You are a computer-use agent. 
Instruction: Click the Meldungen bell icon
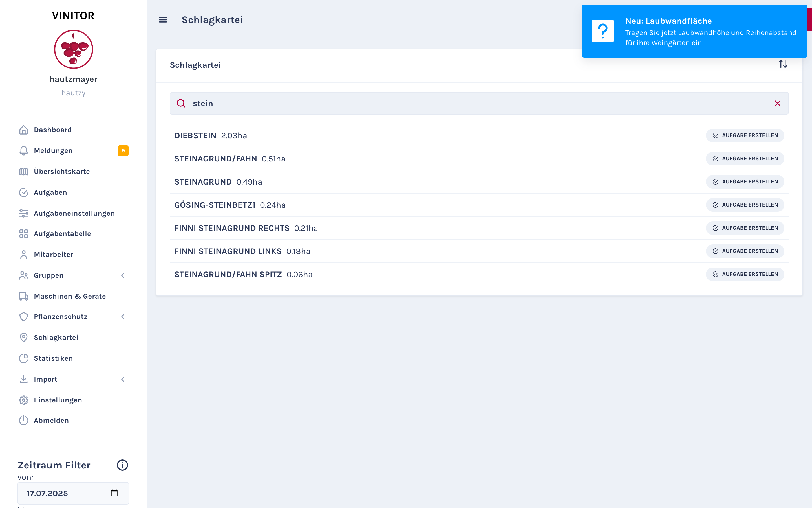23,150
